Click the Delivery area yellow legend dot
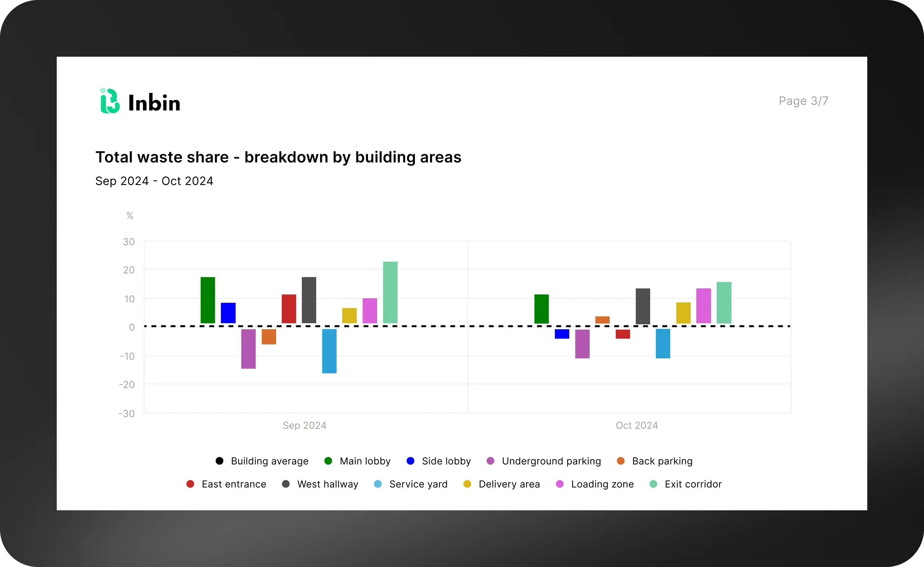Image resolution: width=924 pixels, height=567 pixels. tap(467, 484)
